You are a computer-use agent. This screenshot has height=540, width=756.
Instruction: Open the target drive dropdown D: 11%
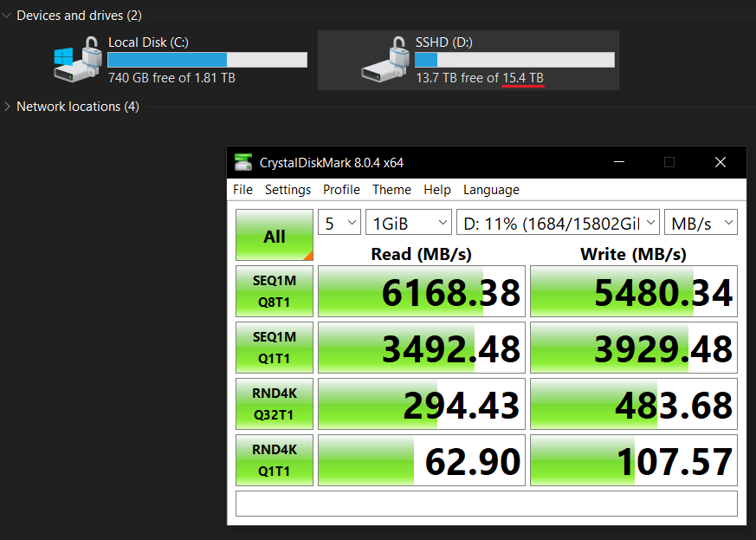pyautogui.click(x=558, y=223)
